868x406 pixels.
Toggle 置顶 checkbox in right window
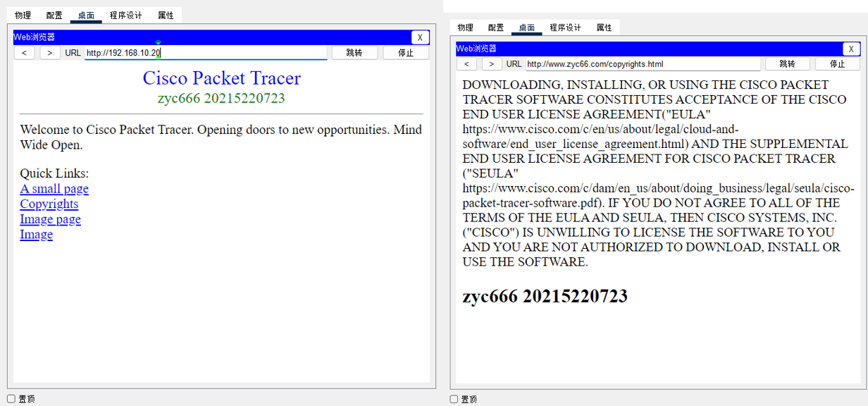[454, 399]
